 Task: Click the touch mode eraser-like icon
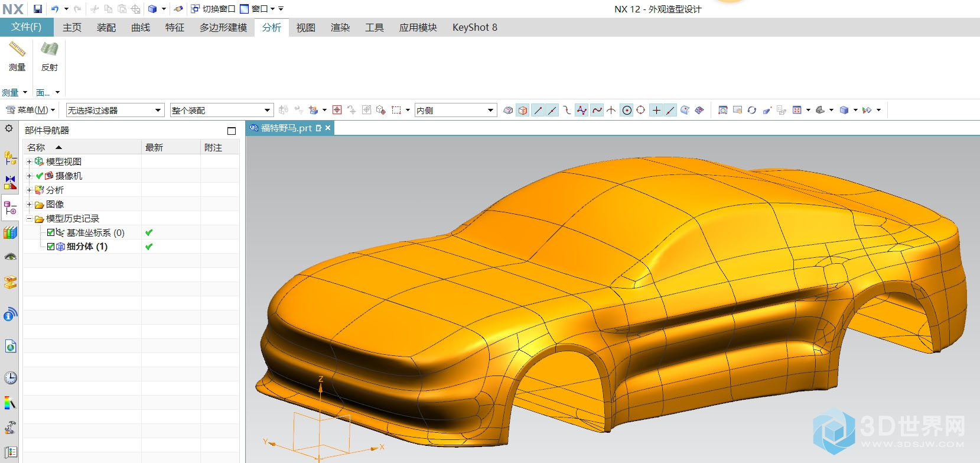(x=178, y=9)
